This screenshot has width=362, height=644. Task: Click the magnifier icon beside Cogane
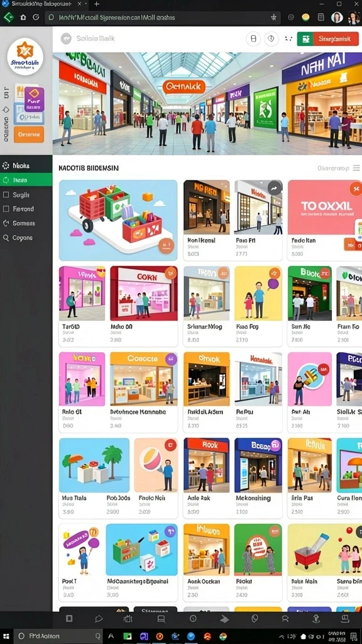pyautogui.click(x=6, y=237)
